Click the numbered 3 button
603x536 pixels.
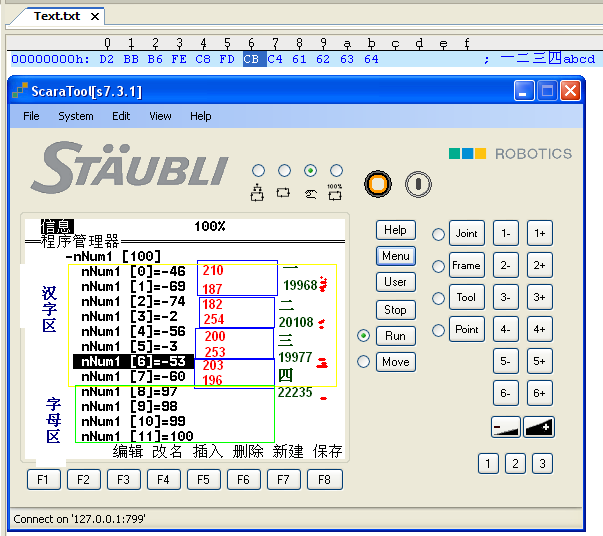pos(542,464)
